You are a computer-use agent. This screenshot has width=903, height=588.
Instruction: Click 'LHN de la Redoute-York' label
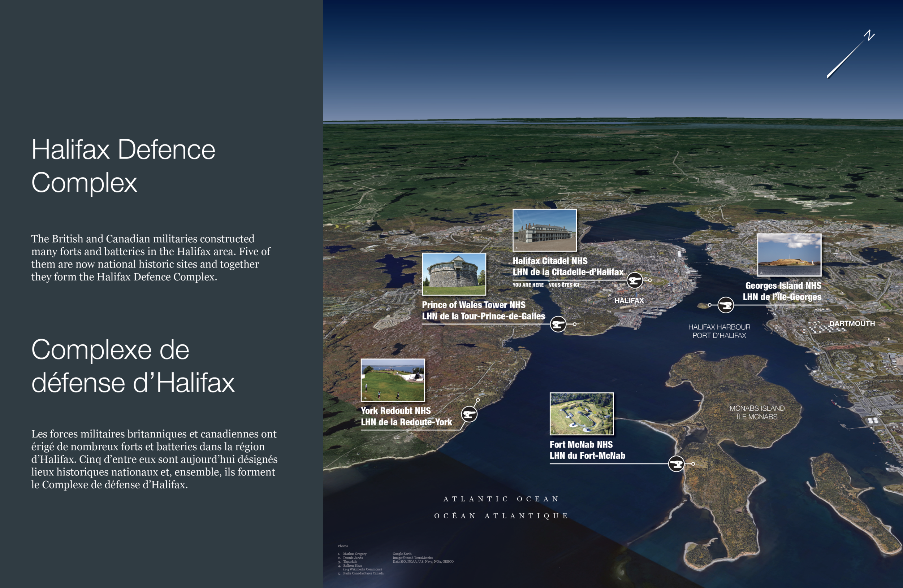[406, 422]
